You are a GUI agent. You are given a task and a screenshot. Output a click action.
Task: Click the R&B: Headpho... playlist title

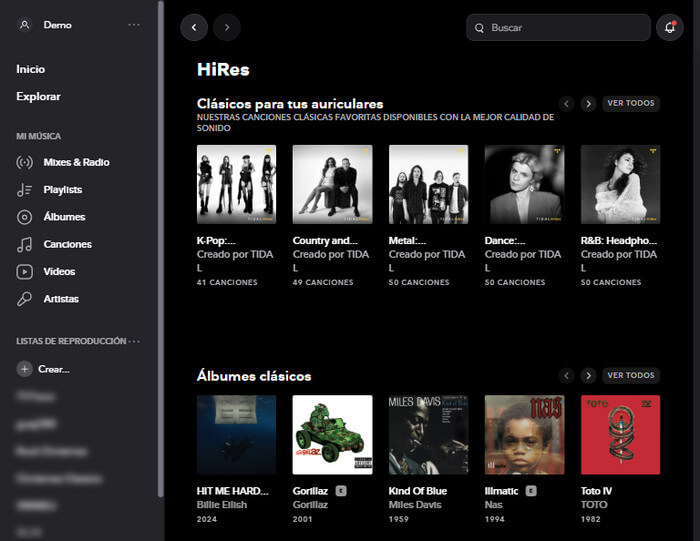pyautogui.click(x=619, y=241)
